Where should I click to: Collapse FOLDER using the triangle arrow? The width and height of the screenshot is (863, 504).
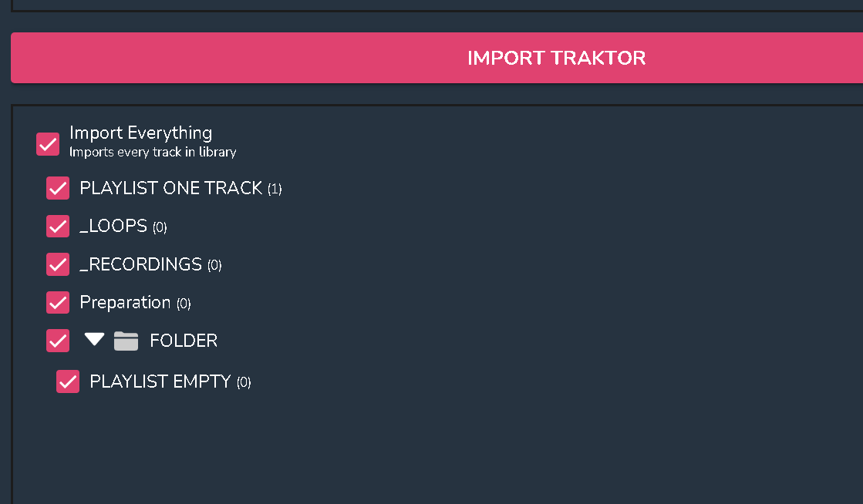[94, 340]
